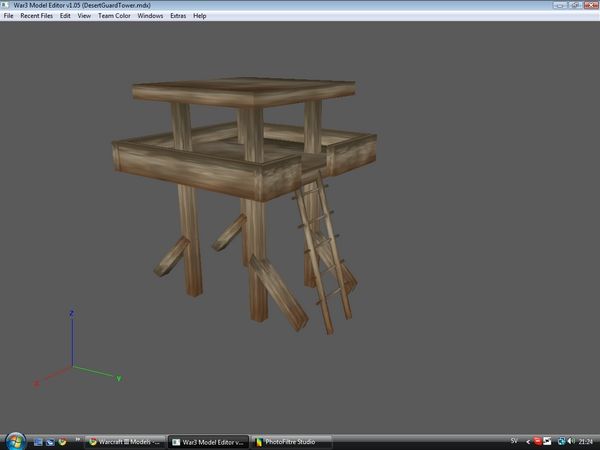Click the red system tray icon
The width and height of the screenshot is (600, 450).
pos(537,442)
